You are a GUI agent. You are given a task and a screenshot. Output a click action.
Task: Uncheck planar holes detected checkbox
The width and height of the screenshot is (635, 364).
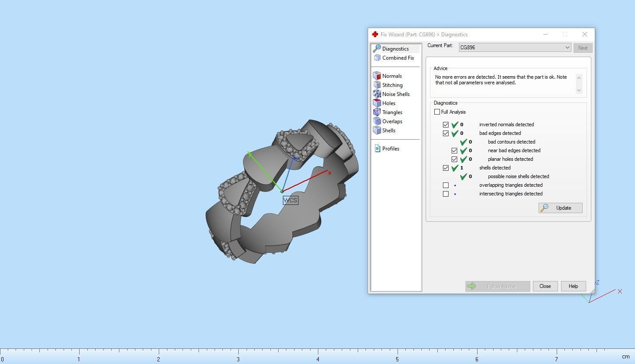click(x=454, y=159)
